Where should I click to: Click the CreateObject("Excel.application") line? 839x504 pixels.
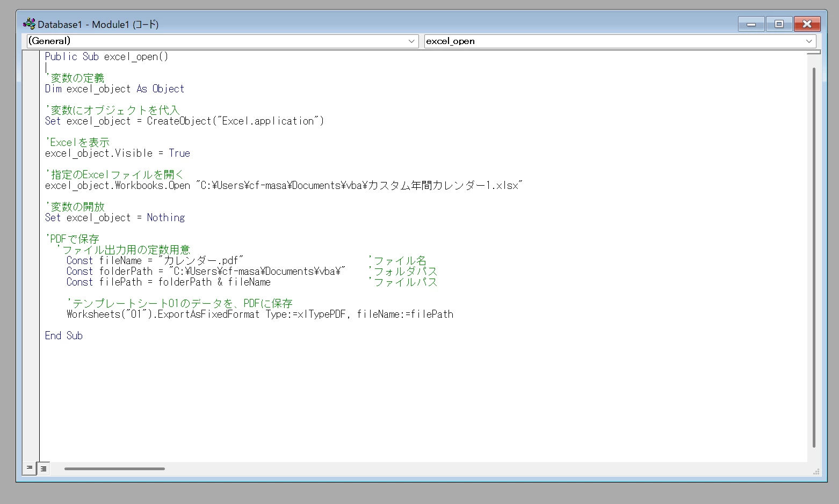point(184,121)
